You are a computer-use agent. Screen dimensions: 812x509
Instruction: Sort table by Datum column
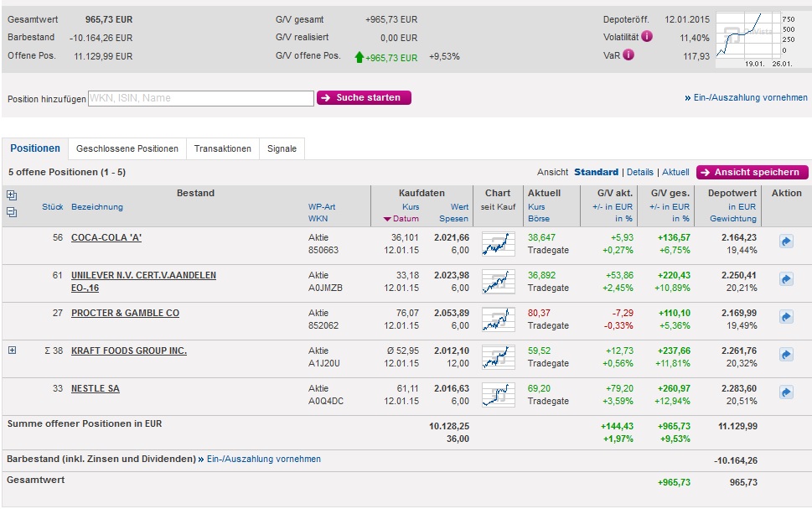click(404, 219)
